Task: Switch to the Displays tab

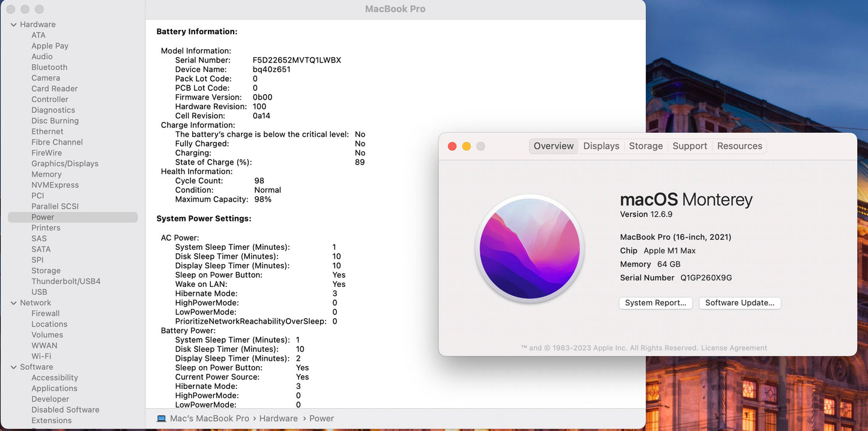Action: pyautogui.click(x=601, y=146)
